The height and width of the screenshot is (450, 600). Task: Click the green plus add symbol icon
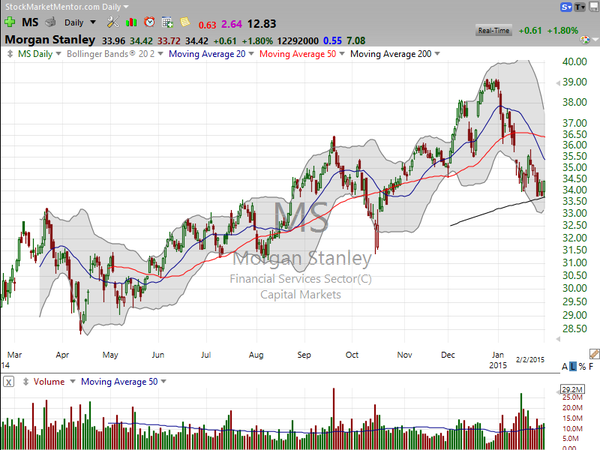pos(9,22)
